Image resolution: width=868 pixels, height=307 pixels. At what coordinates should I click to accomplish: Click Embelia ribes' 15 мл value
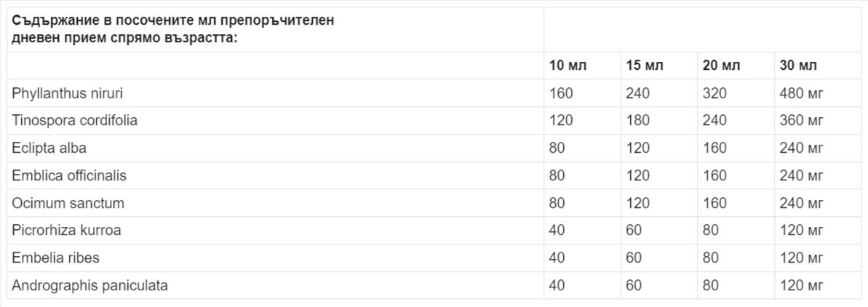coord(634,258)
